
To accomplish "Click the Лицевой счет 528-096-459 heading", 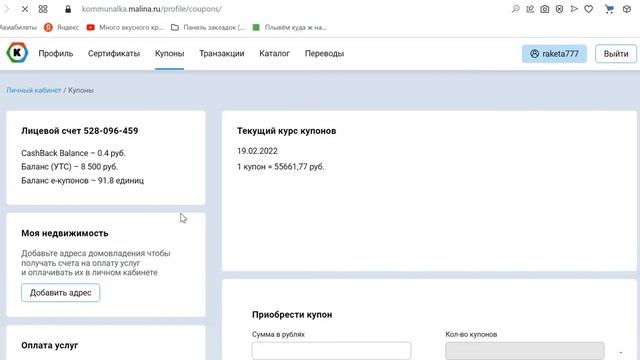I will point(80,131).
